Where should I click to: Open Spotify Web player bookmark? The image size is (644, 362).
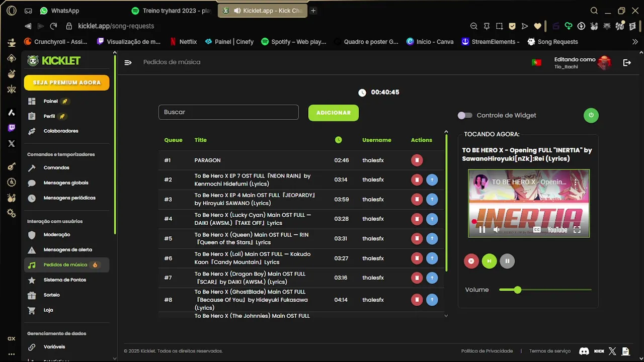[x=294, y=42]
